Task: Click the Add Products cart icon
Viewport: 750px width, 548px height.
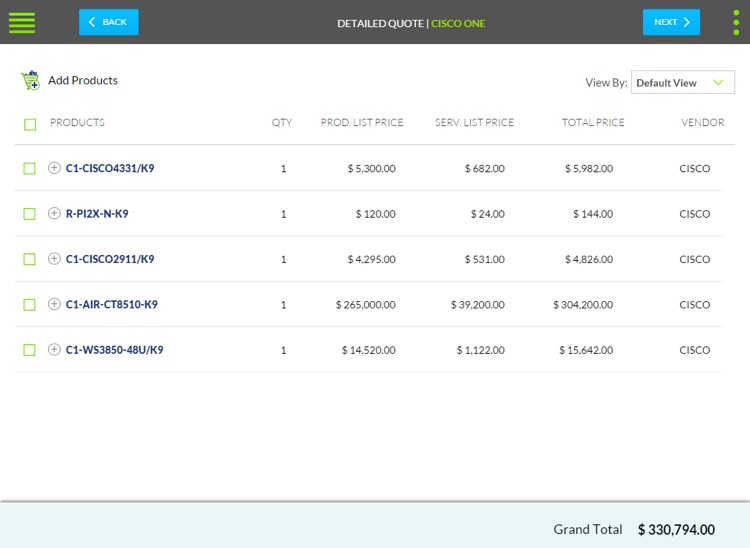Action: click(x=30, y=80)
